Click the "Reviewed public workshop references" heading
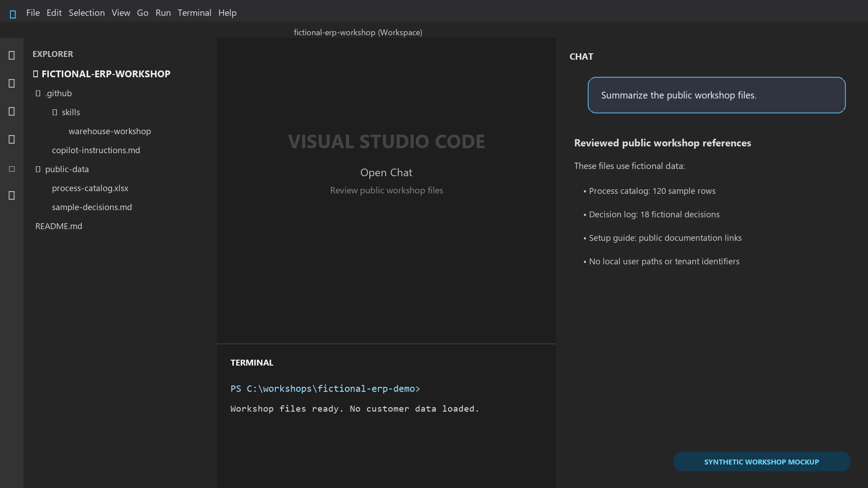 pos(663,143)
